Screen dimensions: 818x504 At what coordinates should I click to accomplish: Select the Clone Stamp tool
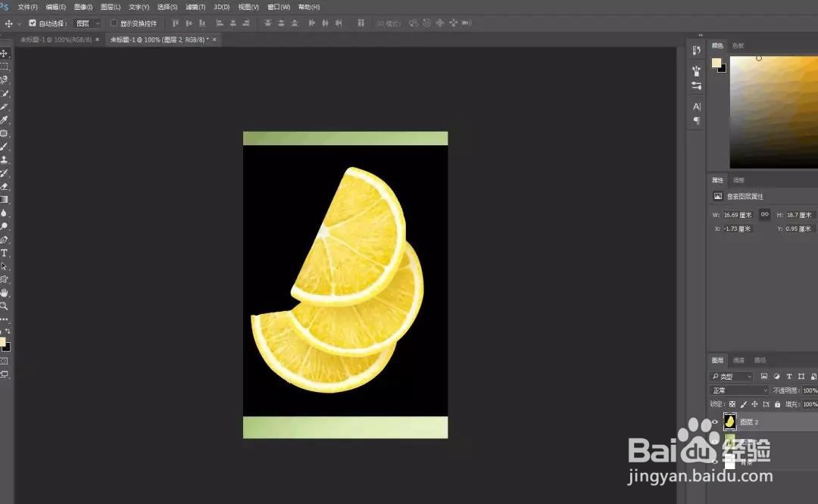click(5, 160)
